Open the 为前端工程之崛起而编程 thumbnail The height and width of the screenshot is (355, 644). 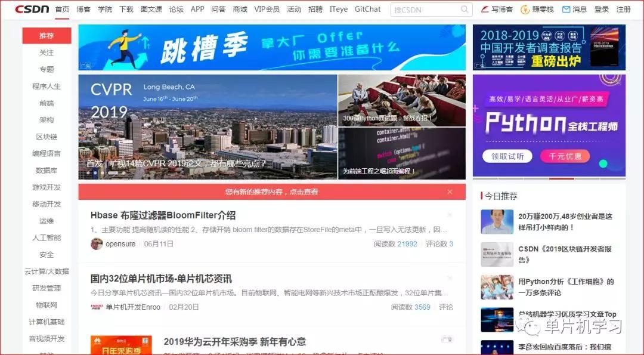(x=402, y=153)
